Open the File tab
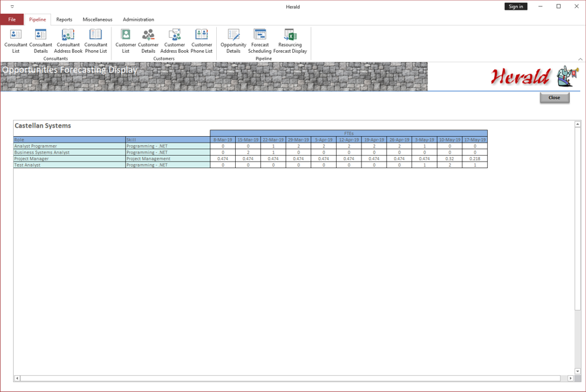The width and height of the screenshot is (586, 392). (12, 20)
